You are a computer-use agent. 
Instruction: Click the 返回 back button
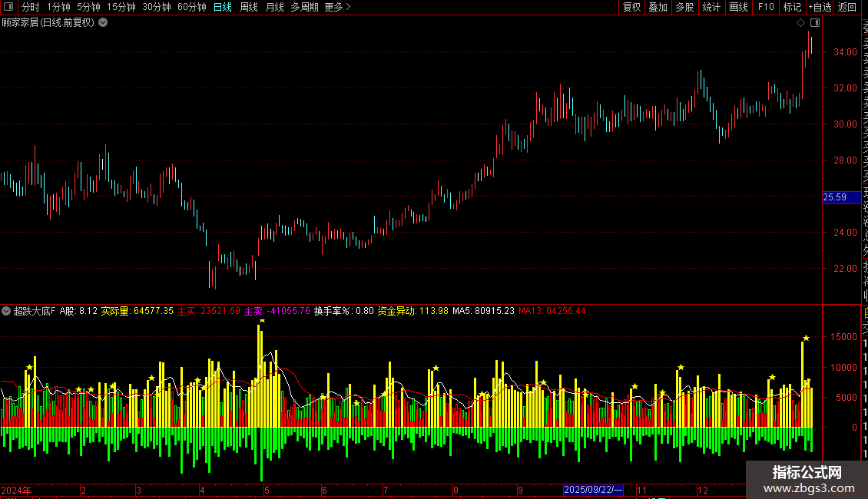[847, 7]
